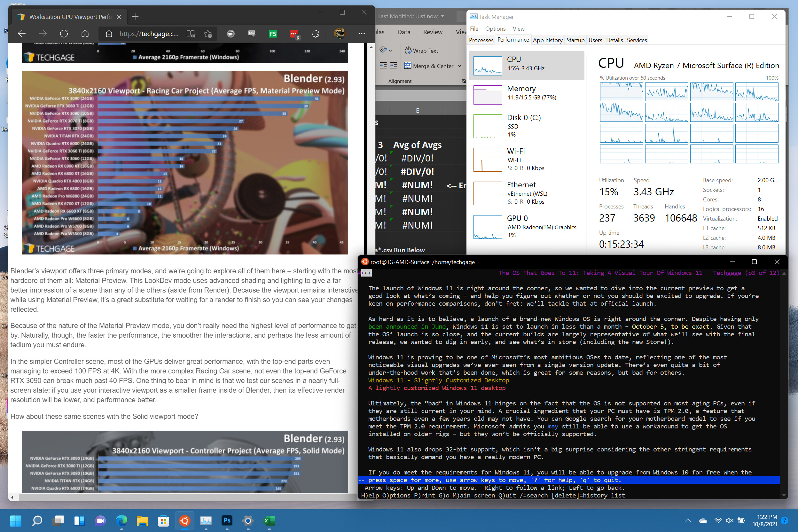Open Task Manager's Options menu
The height and width of the screenshot is (532, 798).
point(495,28)
